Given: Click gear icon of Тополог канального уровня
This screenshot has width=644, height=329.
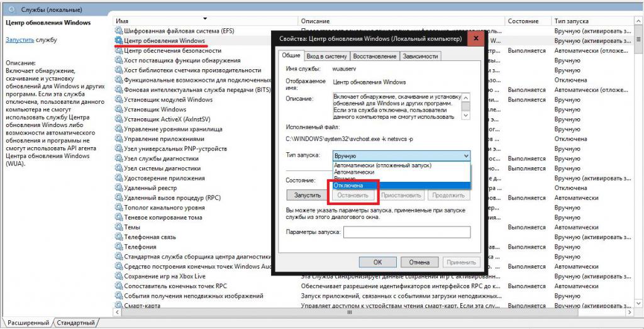Looking at the screenshot, I should tap(119, 208).
